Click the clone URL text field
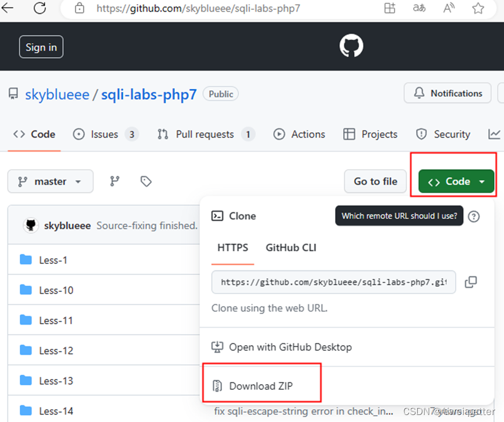The height and width of the screenshot is (422, 504). coord(334,282)
